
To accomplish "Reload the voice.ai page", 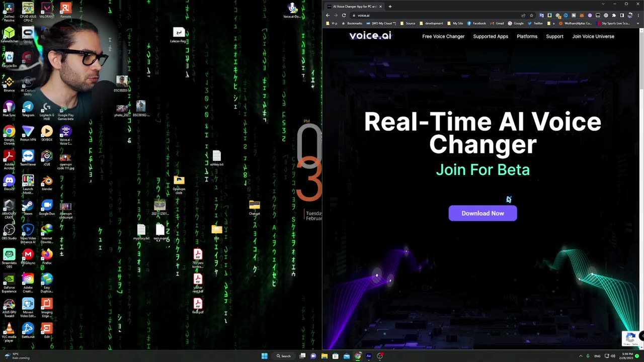I will pos(344,15).
